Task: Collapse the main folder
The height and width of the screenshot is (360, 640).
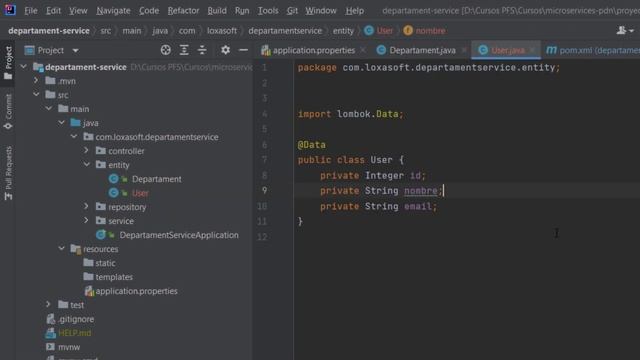Action: (x=49, y=109)
